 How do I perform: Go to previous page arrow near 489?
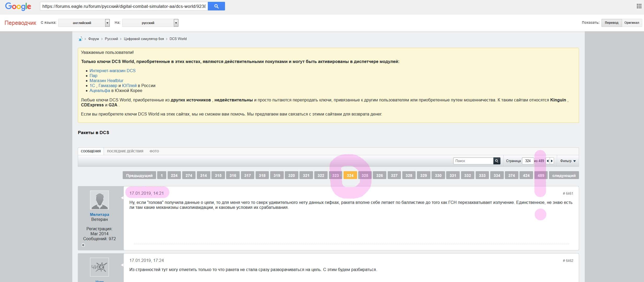click(x=548, y=161)
